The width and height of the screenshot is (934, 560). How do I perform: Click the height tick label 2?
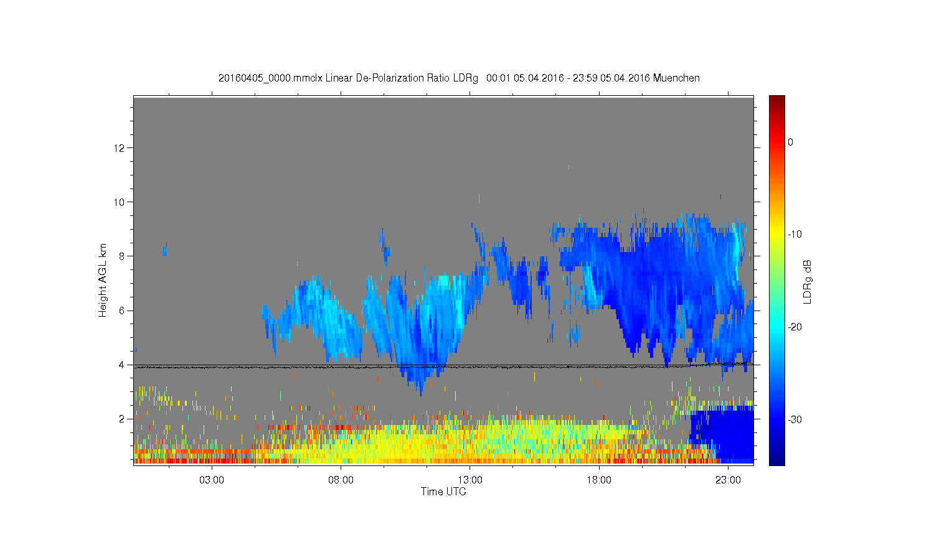pos(122,419)
